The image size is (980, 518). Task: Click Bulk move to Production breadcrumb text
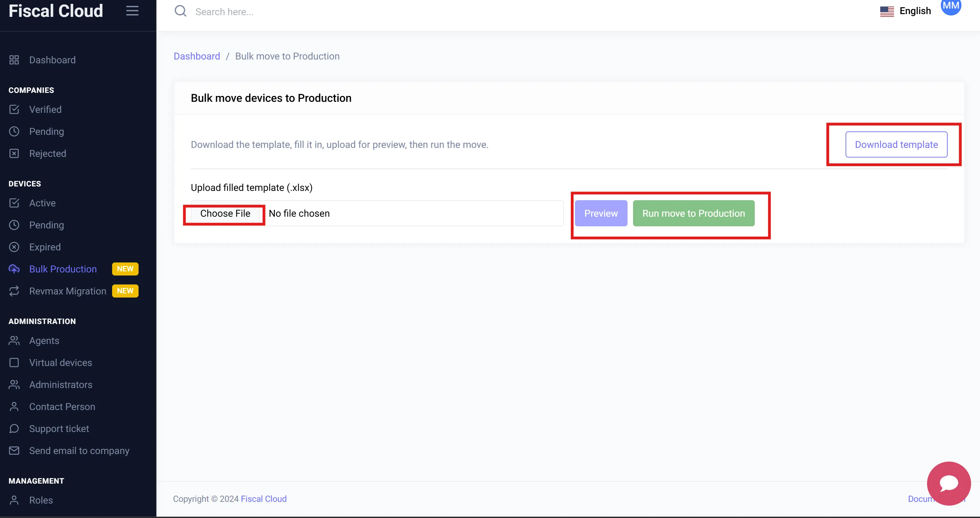(x=287, y=56)
